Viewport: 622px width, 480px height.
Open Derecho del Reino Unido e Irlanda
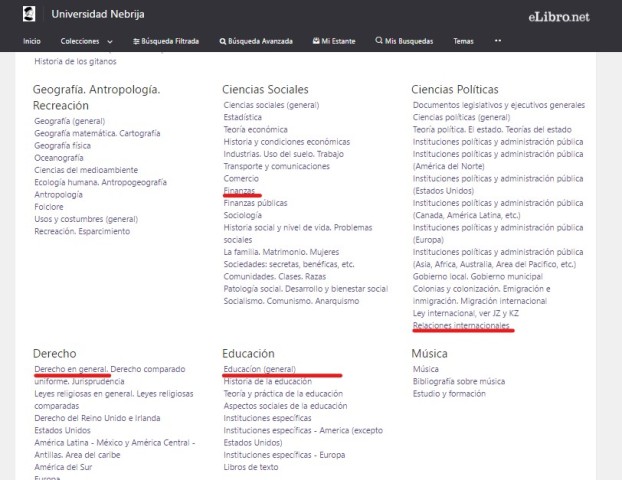[97, 418]
